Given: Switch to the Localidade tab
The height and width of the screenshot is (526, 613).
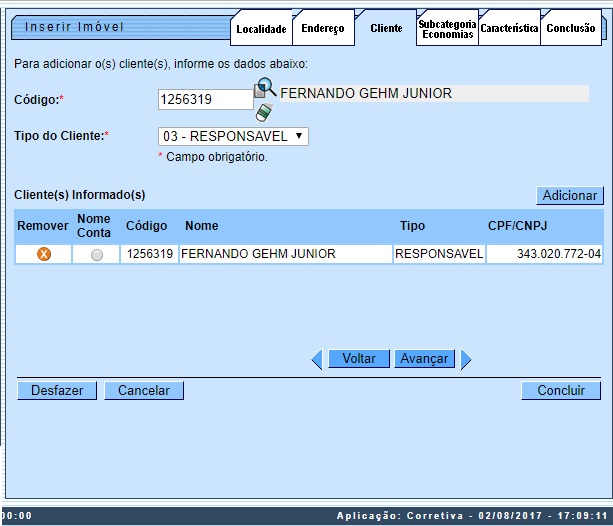Looking at the screenshot, I should tap(261, 29).
